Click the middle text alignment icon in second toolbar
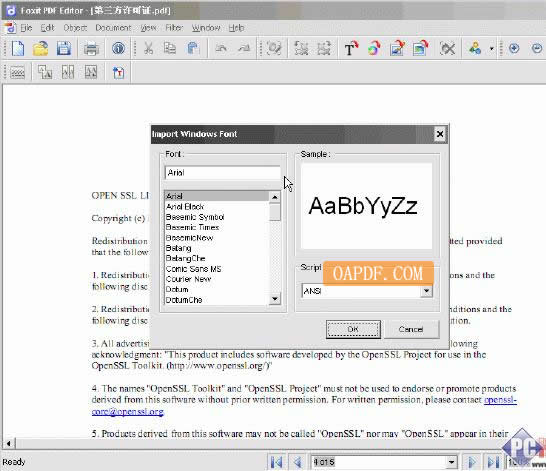 pos(68,72)
